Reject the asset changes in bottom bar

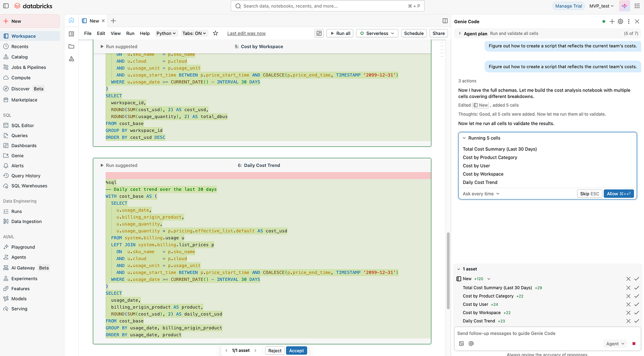click(x=275, y=350)
